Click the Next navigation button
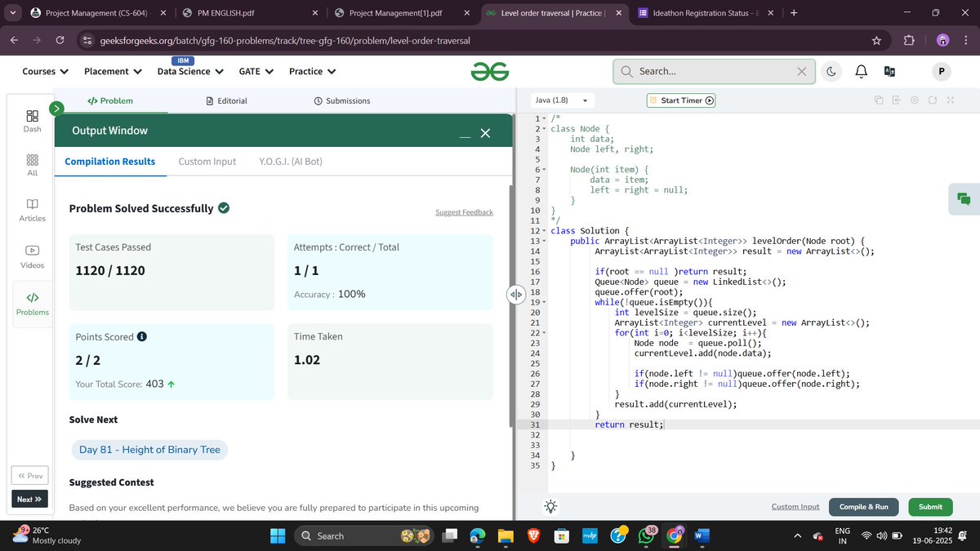 (x=29, y=499)
